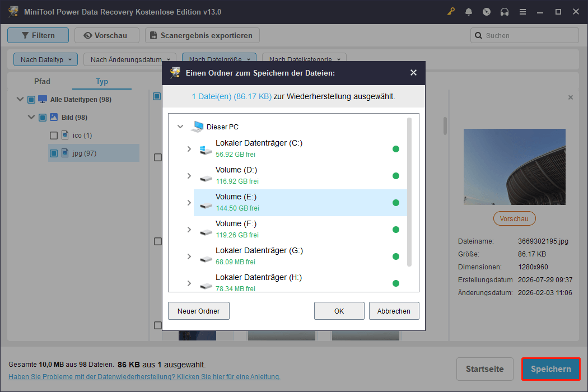588x392 pixels.
Task: Click the ico file type icon
Action: tap(66, 135)
